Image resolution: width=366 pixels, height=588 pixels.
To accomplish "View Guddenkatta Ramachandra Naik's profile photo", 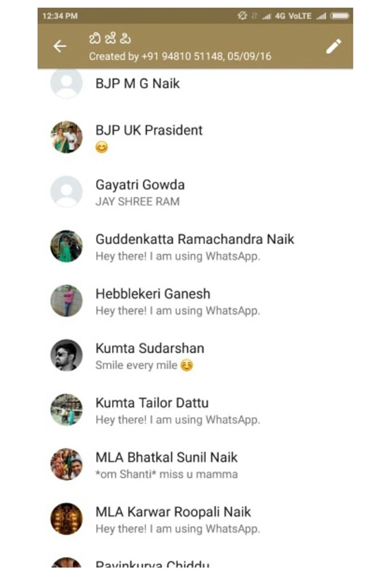I will (x=66, y=246).
